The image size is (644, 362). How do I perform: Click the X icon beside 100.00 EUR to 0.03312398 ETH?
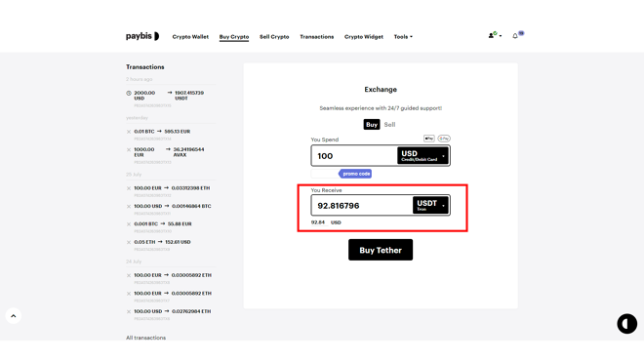tap(129, 188)
